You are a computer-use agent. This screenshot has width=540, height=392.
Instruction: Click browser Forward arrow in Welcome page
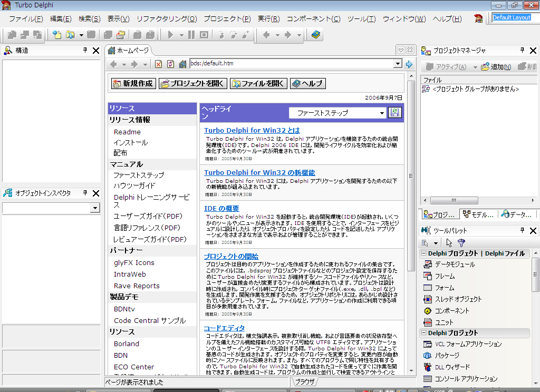[x=134, y=64]
